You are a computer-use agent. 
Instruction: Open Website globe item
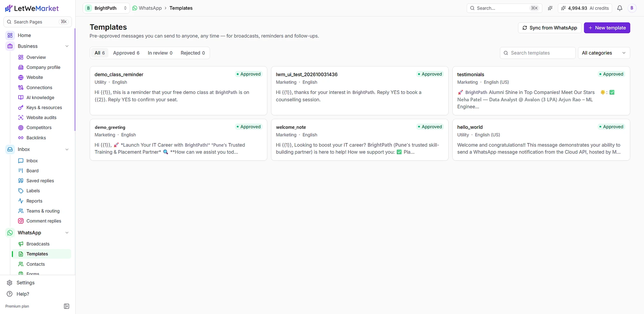click(x=34, y=77)
